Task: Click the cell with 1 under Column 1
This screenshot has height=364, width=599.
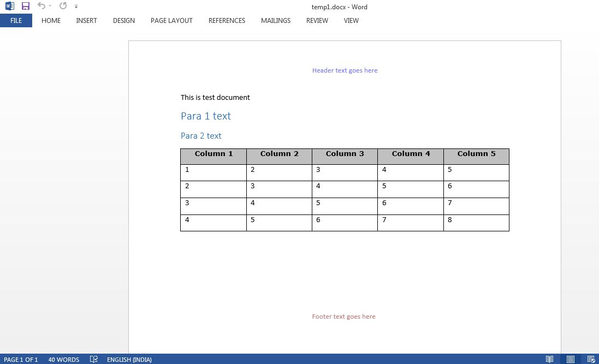Action: 213,172
